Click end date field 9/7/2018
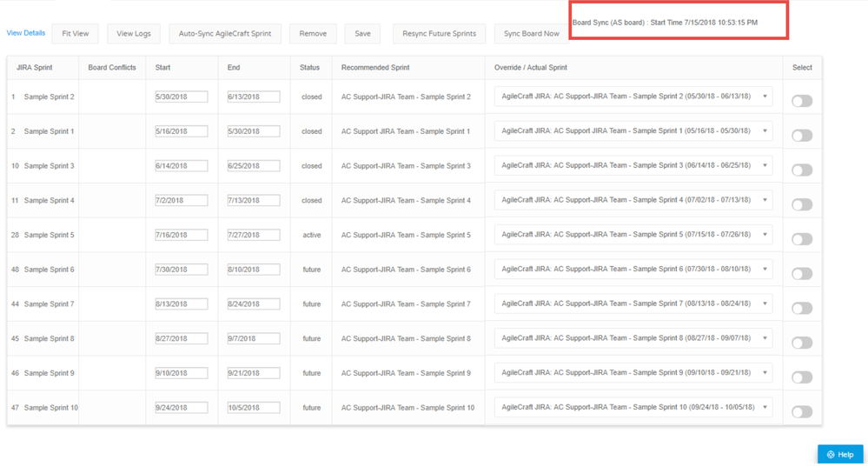 pos(254,338)
